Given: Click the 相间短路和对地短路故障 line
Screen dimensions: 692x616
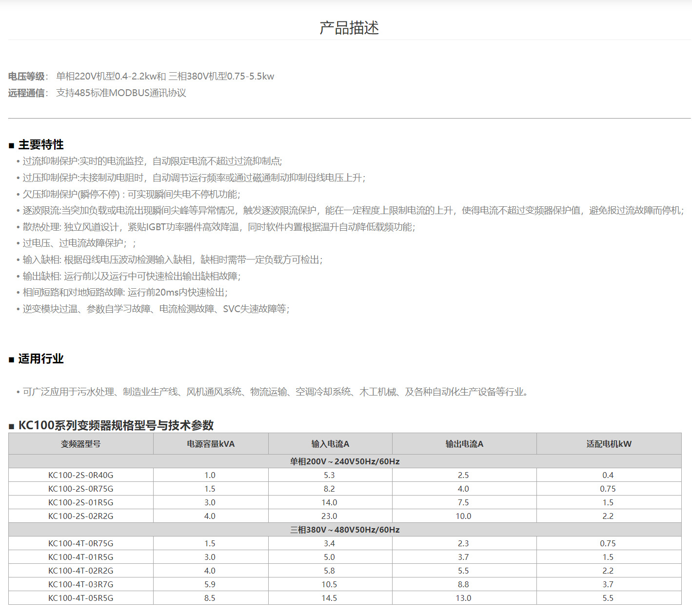Looking at the screenshot, I should [125, 292].
